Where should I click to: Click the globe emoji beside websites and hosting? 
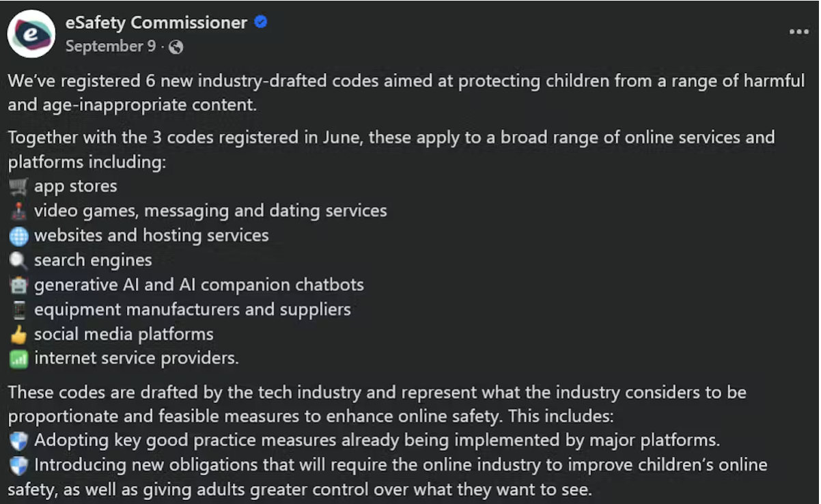[x=18, y=236]
